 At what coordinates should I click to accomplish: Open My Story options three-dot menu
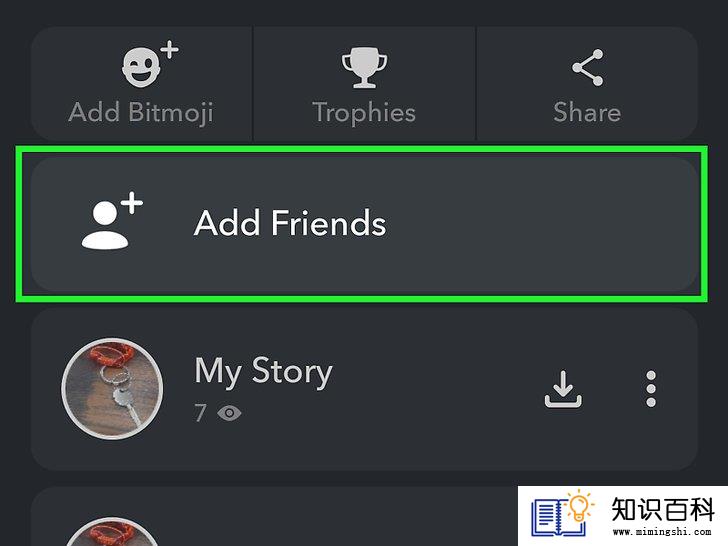(651, 389)
